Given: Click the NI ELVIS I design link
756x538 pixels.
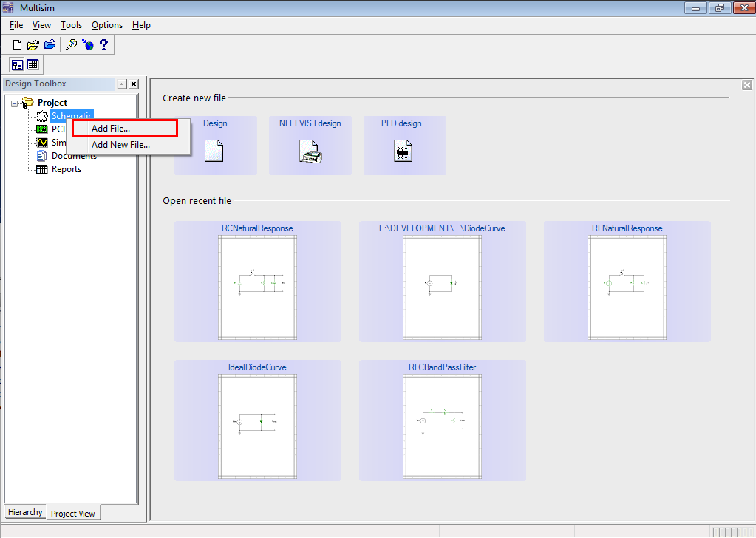Looking at the screenshot, I should click(x=310, y=123).
